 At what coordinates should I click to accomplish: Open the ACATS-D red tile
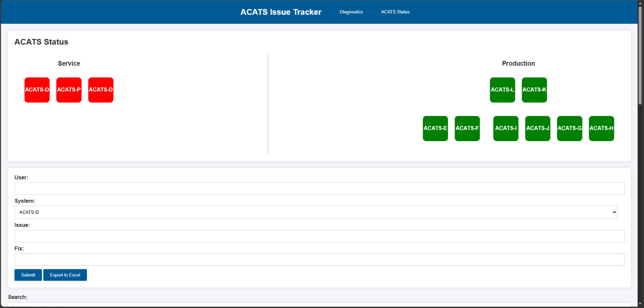click(x=101, y=90)
